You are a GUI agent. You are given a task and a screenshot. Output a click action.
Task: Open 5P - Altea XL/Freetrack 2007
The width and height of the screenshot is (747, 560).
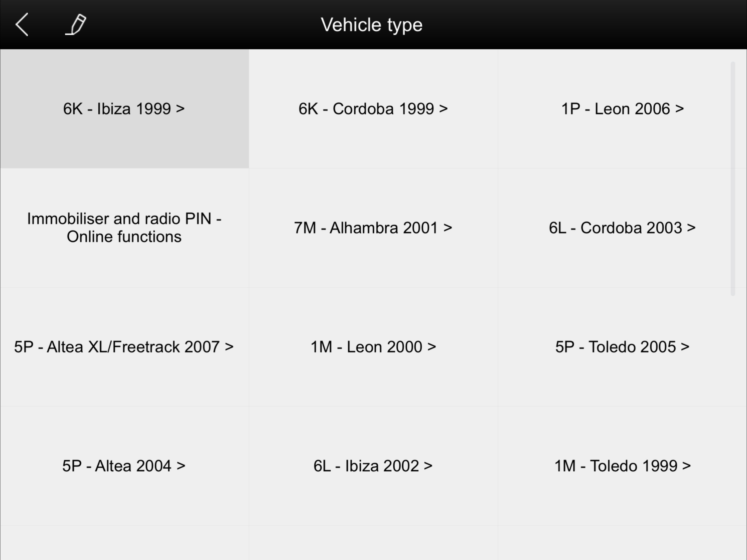(x=124, y=347)
